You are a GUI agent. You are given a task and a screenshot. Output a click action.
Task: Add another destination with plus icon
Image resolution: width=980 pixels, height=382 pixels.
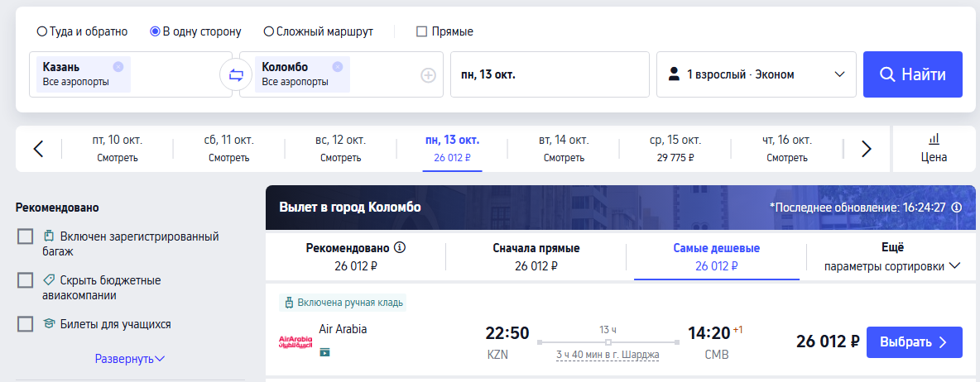pyautogui.click(x=428, y=75)
